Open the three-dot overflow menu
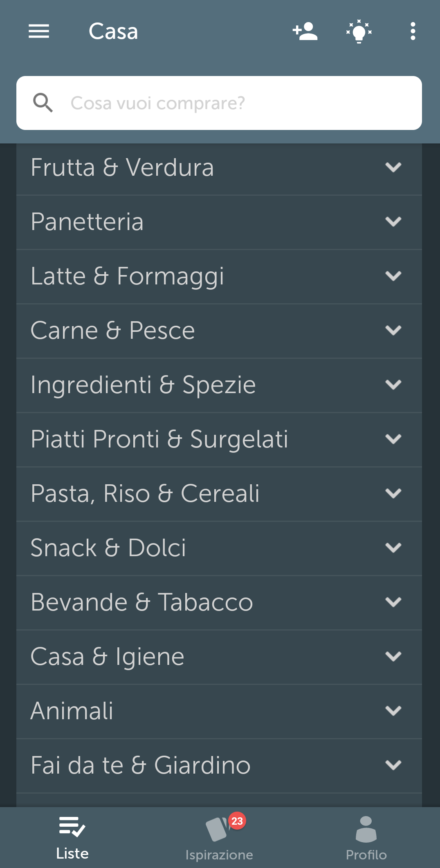The image size is (440, 868). 413,31
